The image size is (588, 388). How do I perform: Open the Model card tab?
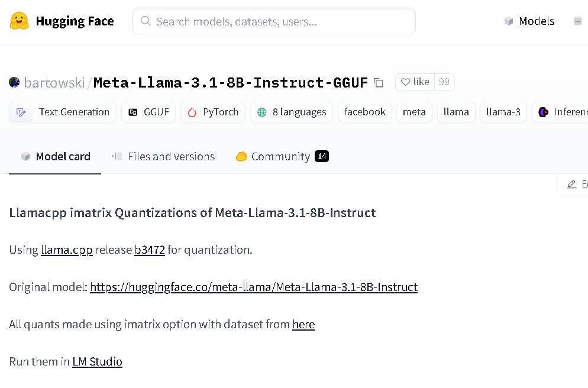(56, 157)
